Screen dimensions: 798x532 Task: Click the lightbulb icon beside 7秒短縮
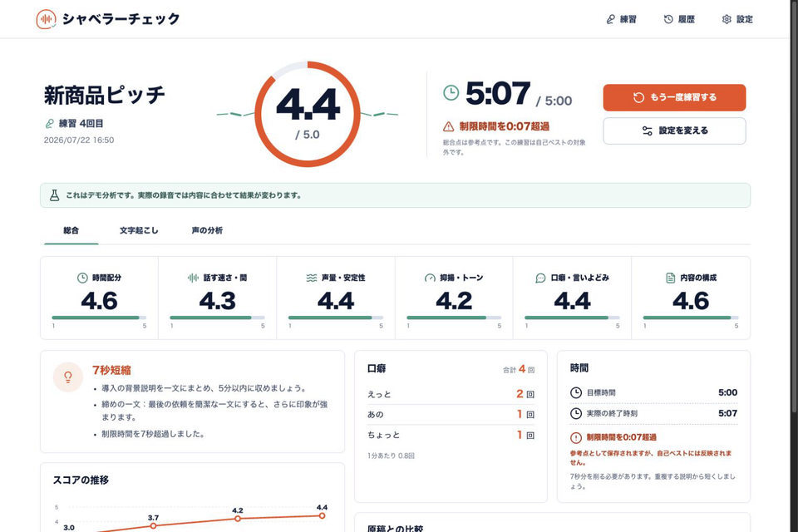click(67, 377)
